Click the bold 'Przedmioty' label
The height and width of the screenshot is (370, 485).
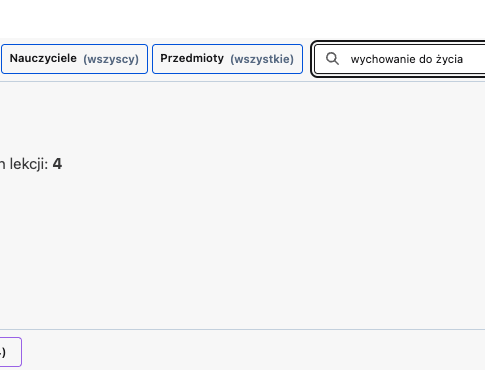coord(192,58)
